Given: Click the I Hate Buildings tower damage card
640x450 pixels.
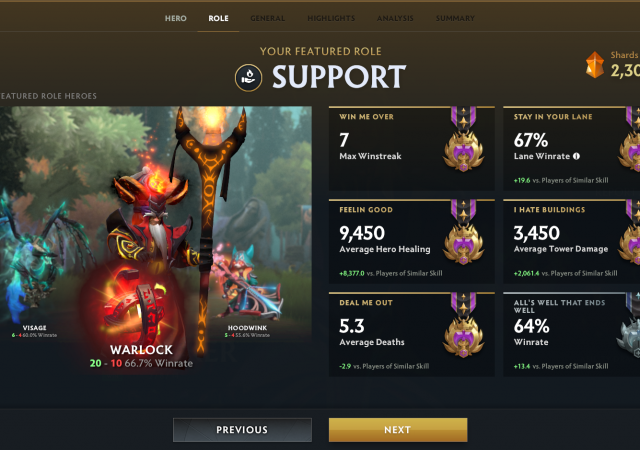Looking at the screenshot, I should [571, 241].
